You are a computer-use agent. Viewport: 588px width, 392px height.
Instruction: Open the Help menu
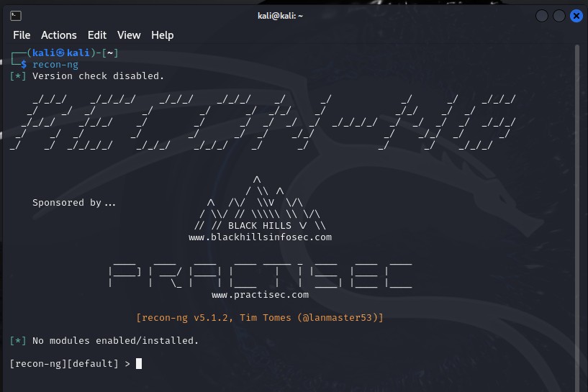[x=163, y=35]
